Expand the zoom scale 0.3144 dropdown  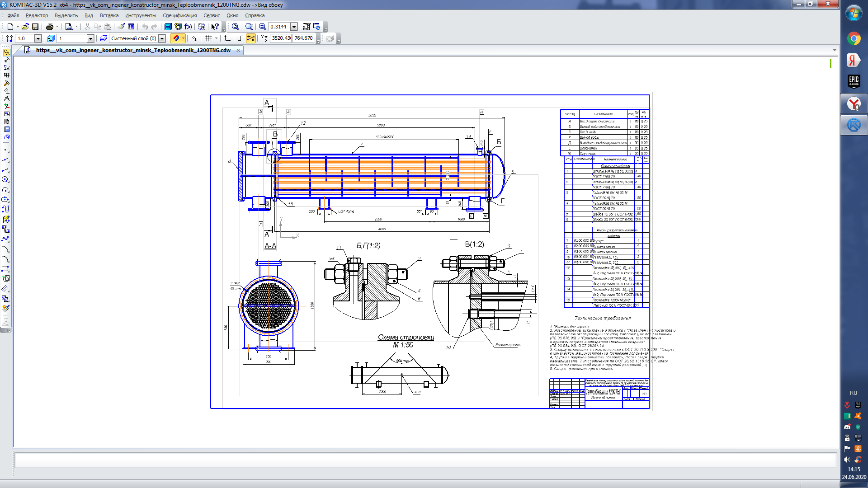tap(294, 27)
